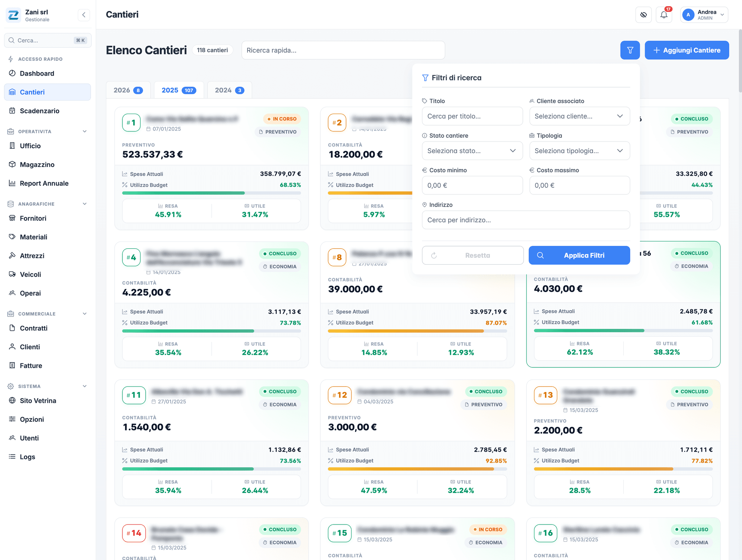
Task: Click the Costo massimo field
Action: coord(580,185)
